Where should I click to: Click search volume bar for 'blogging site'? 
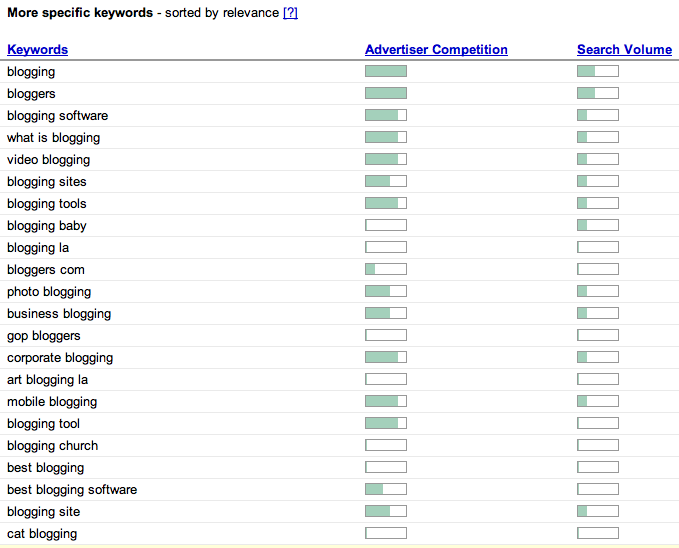pos(598,511)
